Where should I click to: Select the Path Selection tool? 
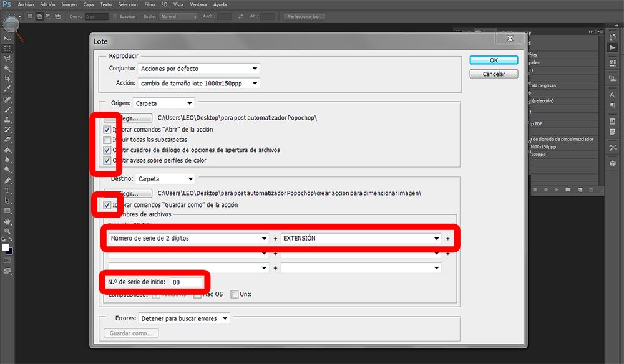point(7,200)
